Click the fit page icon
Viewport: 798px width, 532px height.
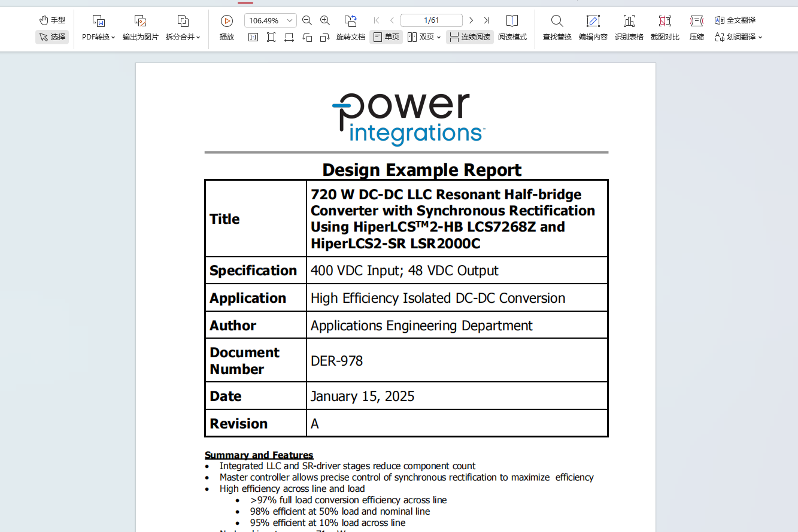tap(271, 37)
